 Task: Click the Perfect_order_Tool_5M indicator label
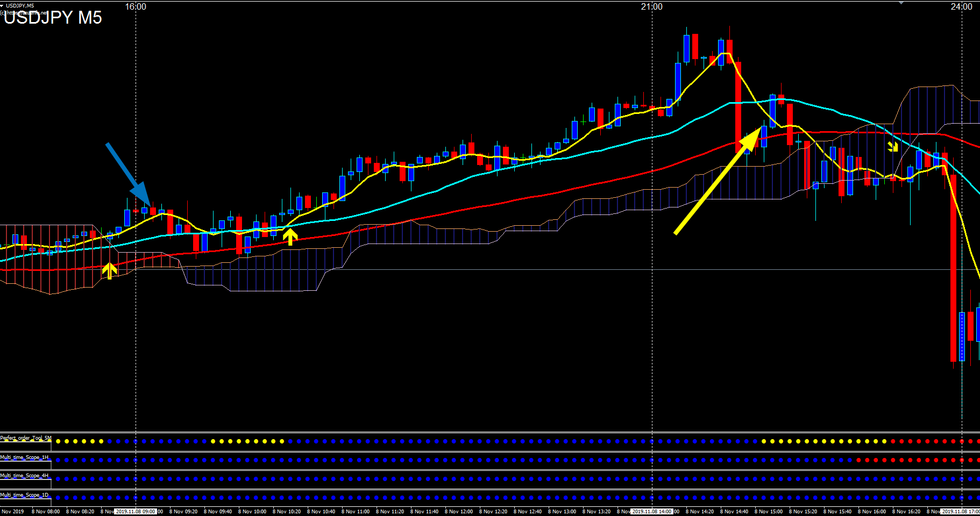[26, 438]
